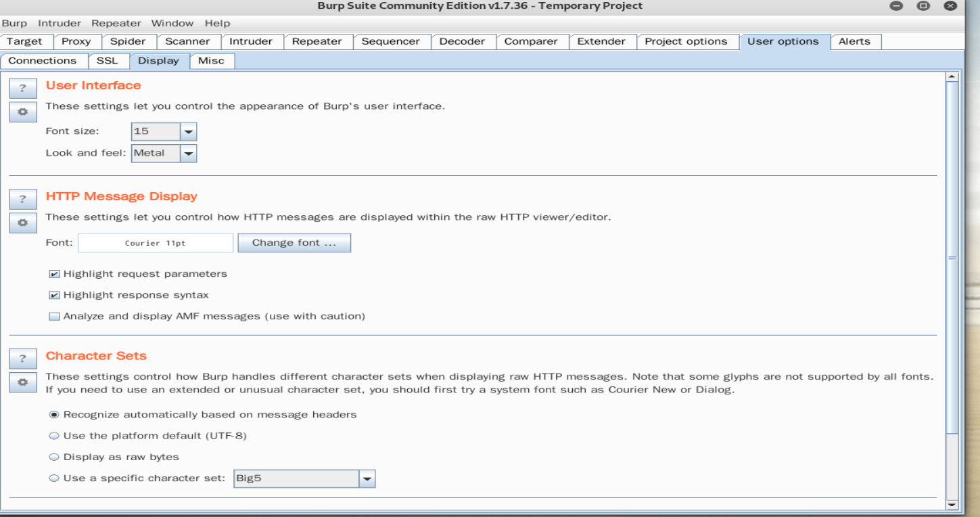This screenshot has width=980, height=517.
Task: Select Use the platform default (UTF-8)
Action: tap(54, 436)
